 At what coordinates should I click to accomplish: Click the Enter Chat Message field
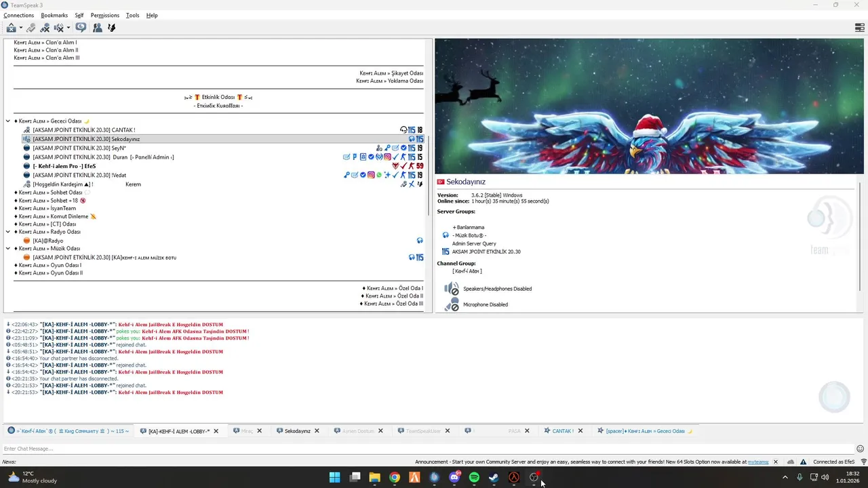(x=427, y=449)
